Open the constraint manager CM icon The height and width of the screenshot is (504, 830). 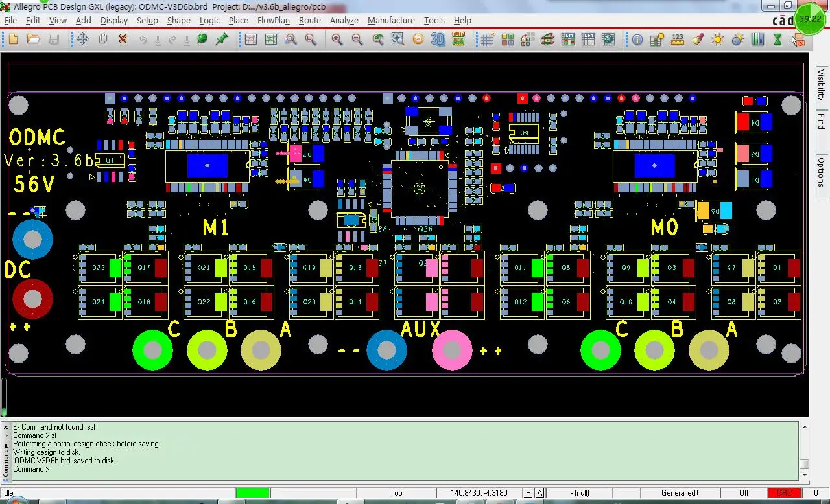click(x=567, y=40)
